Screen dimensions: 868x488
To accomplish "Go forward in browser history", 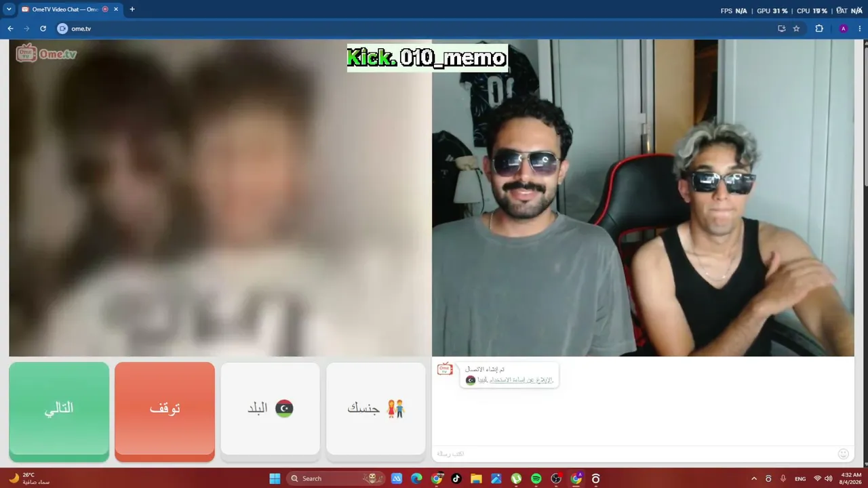I will pyautogui.click(x=26, y=28).
